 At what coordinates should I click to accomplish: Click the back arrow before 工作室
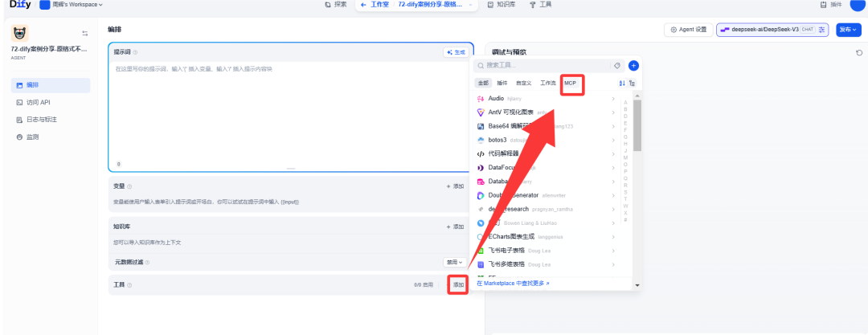pos(363,5)
